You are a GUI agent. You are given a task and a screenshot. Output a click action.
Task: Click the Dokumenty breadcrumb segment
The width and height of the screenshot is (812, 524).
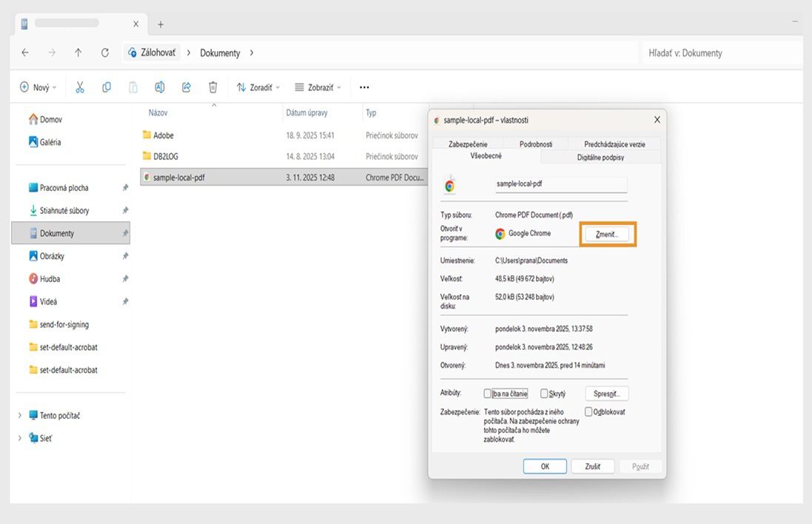(x=220, y=53)
